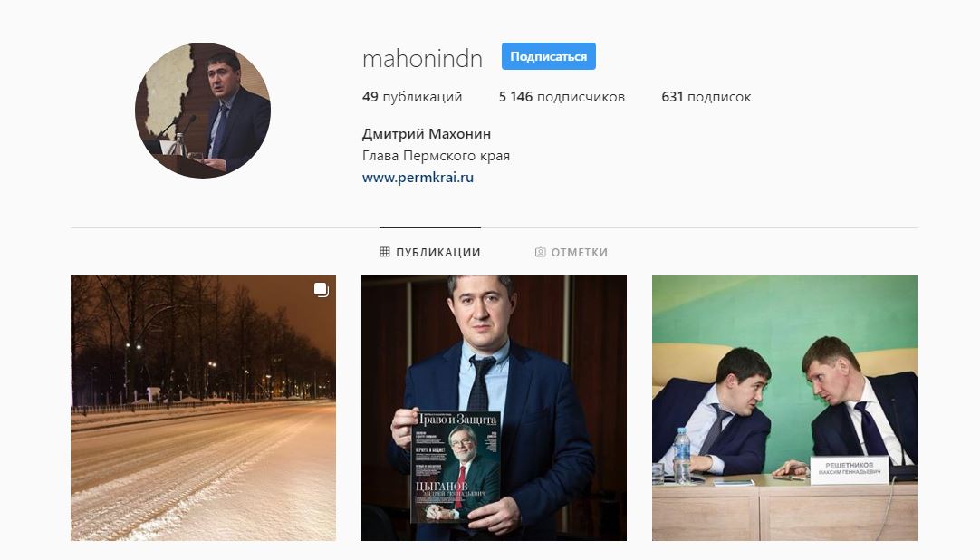This screenshot has height=560, width=980.
Task: Click the Право и Защита magazine cover
Action: (x=456, y=467)
